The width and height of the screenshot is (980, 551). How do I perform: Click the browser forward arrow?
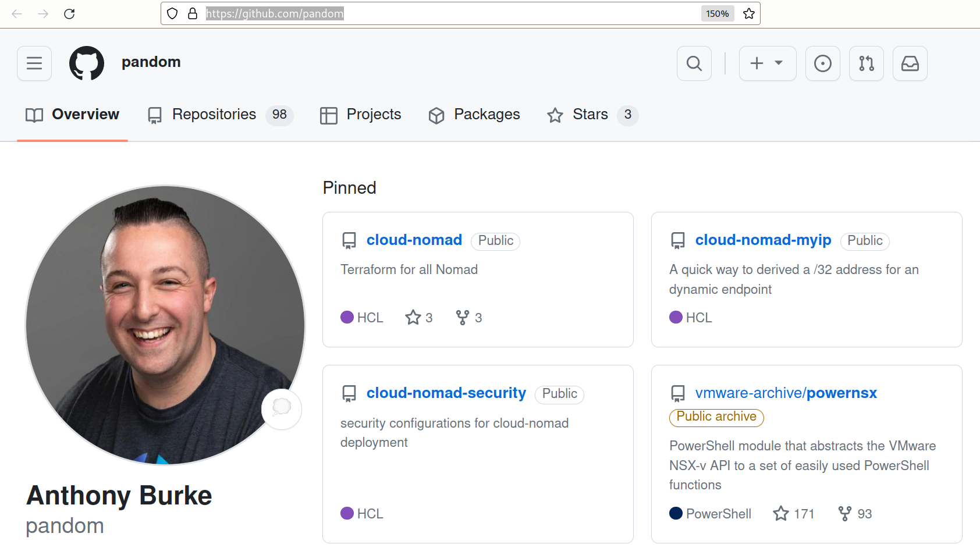coord(43,13)
